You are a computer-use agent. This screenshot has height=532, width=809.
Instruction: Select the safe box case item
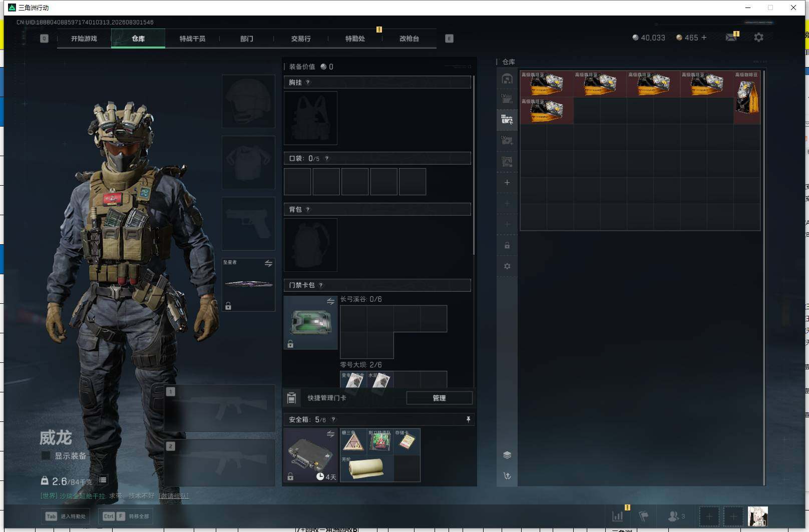coord(310,455)
